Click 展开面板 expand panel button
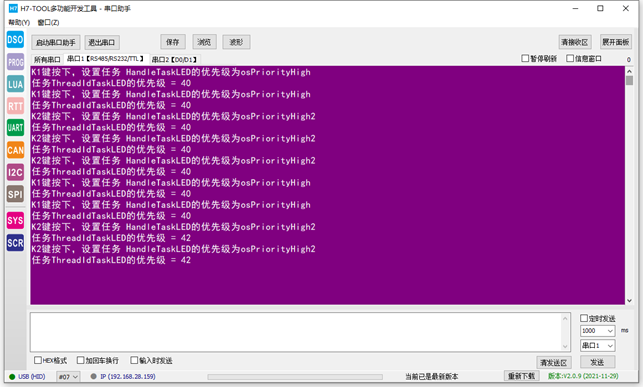The image size is (643, 387). (615, 42)
